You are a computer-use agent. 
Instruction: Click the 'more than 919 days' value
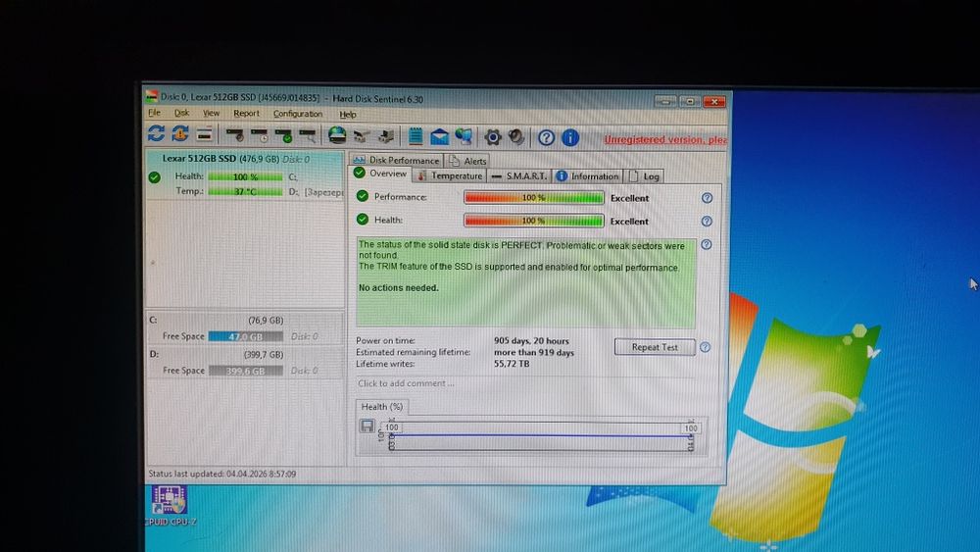(534, 353)
